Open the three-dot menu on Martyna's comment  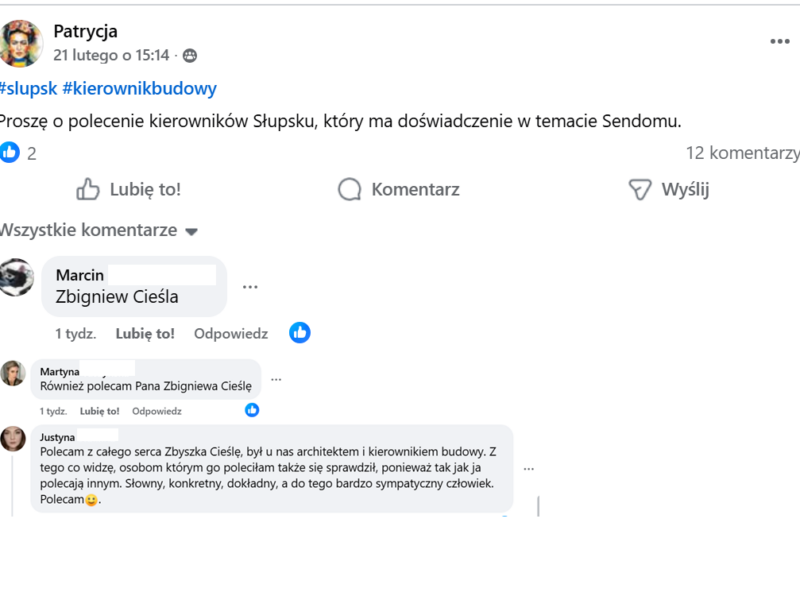[x=277, y=380]
